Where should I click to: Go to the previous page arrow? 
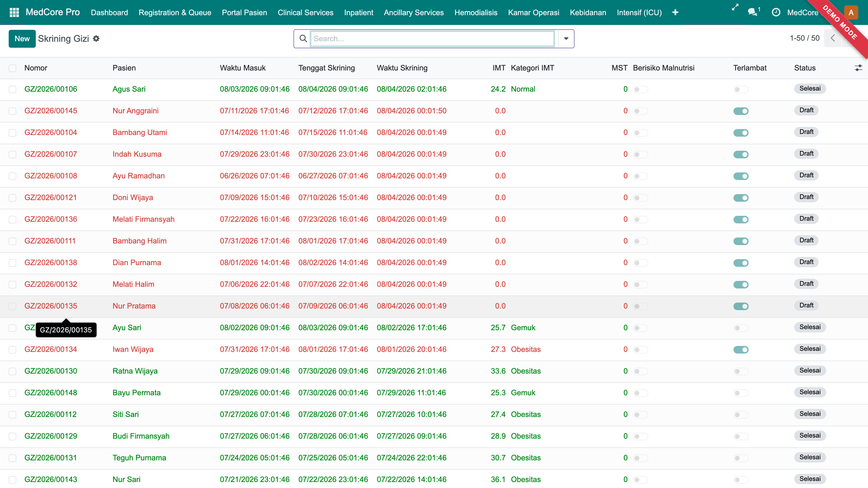833,38
